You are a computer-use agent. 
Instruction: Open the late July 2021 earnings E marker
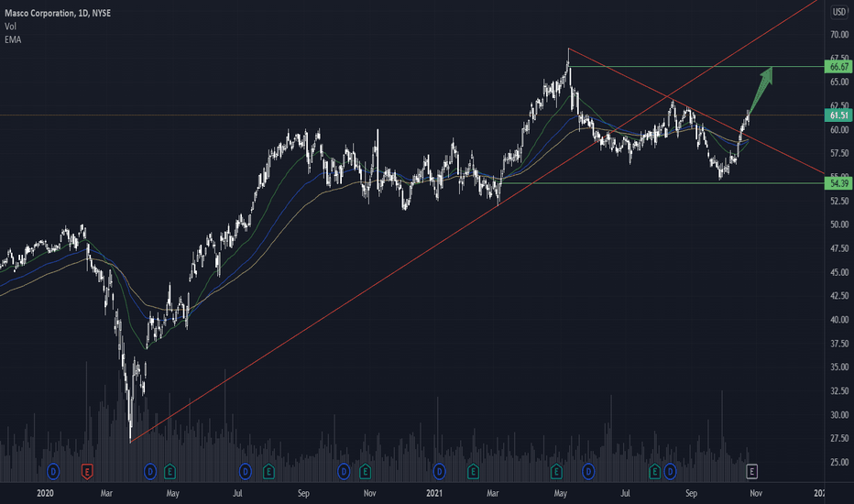pyautogui.click(x=654, y=471)
